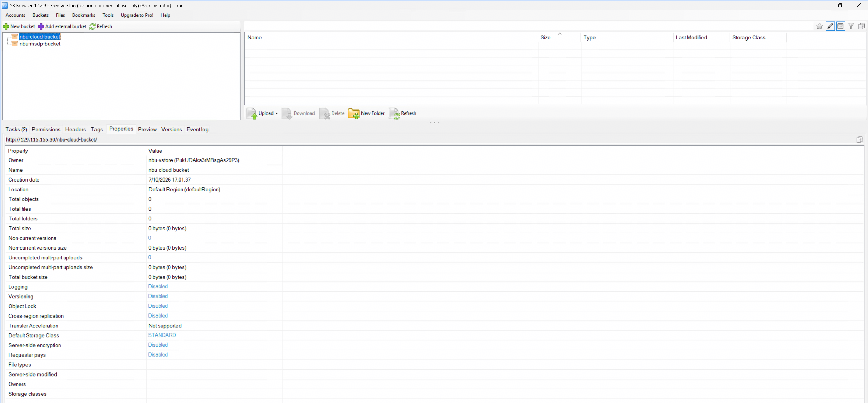Viewport: 868px width, 403px height.
Task: Click the Delete file button
Action: (x=332, y=113)
